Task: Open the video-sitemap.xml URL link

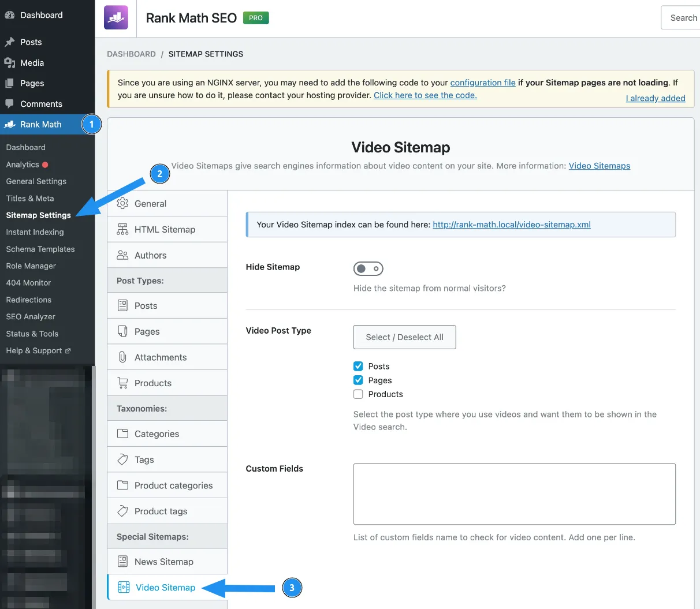Action: click(512, 225)
